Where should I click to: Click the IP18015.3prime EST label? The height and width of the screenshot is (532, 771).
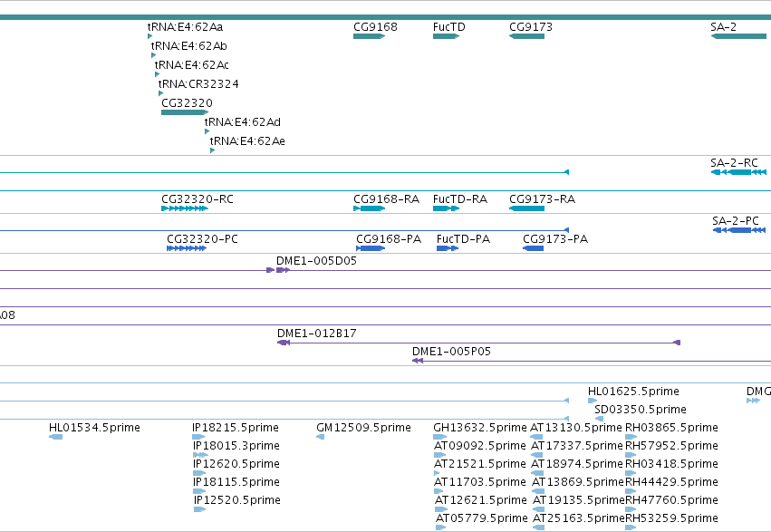[236, 447]
